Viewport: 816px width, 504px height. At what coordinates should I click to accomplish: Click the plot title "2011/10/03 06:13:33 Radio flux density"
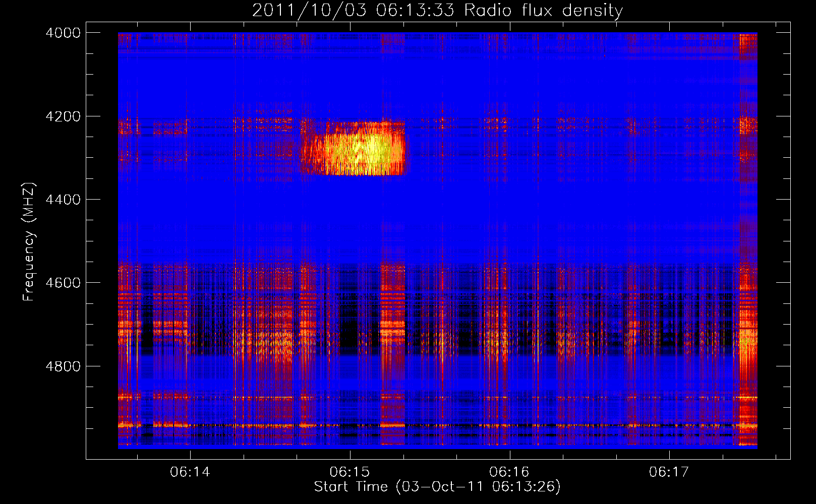coord(437,10)
